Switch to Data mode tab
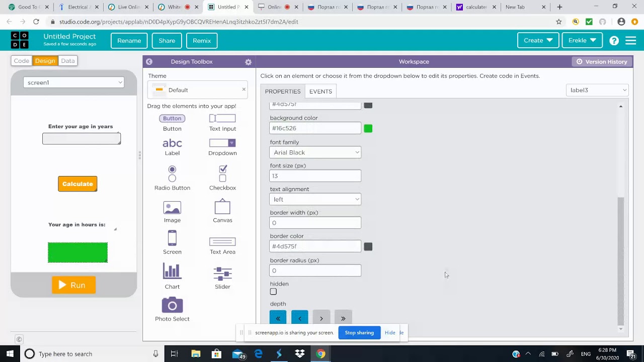The height and width of the screenshot is (362, 644). pos(68,61)
